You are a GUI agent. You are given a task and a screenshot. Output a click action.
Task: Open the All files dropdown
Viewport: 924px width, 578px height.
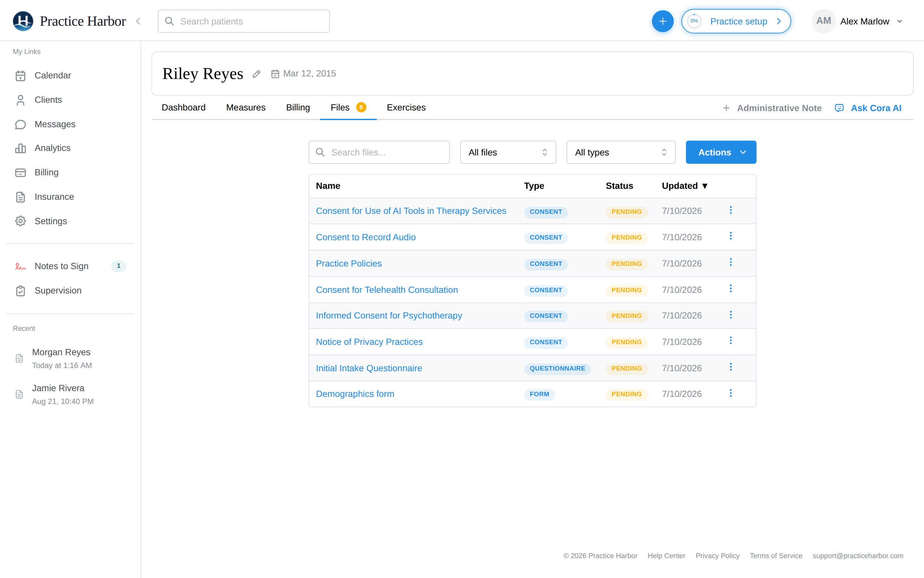point(508,152)
